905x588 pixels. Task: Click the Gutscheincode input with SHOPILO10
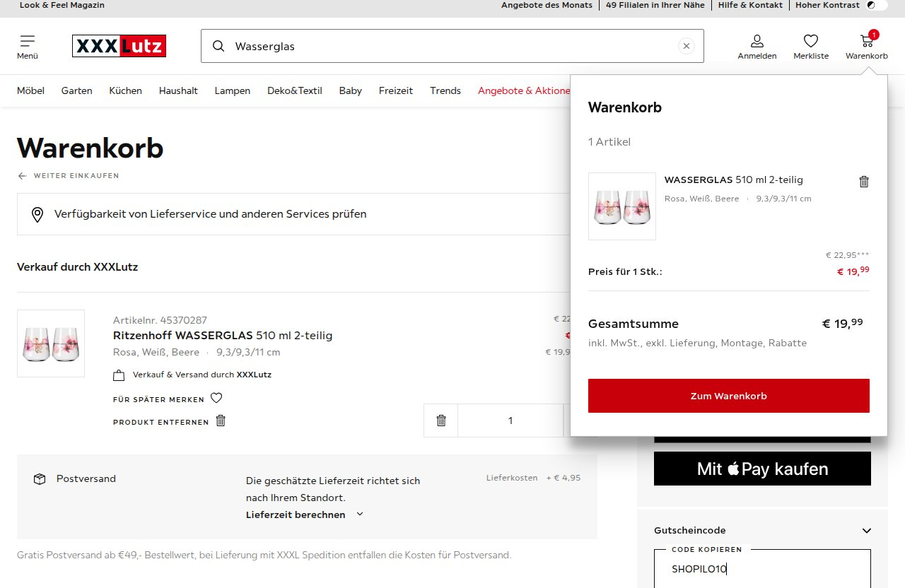pyautogui.click(x=762, y=569)
